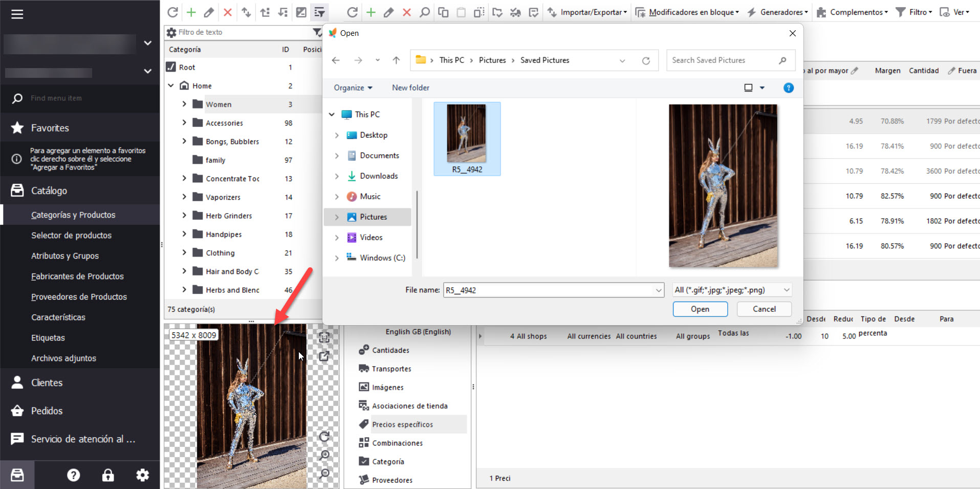The height and width of the screenshot is (489, 980).
Task: Open Selector de productos in the sidebar
Action: pos(71,236)
